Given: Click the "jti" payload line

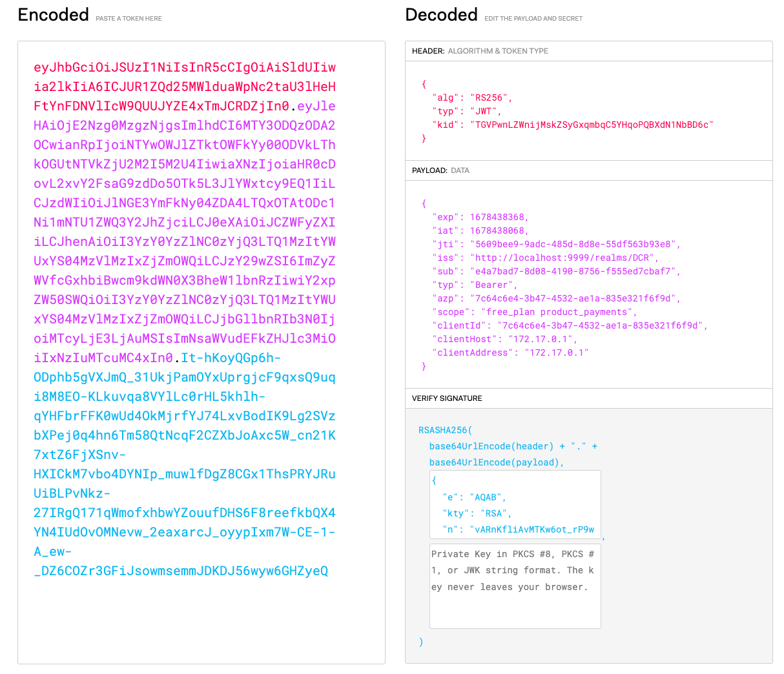Looking at the screenshot, I should pyautogui.click(x=556, y=245).
